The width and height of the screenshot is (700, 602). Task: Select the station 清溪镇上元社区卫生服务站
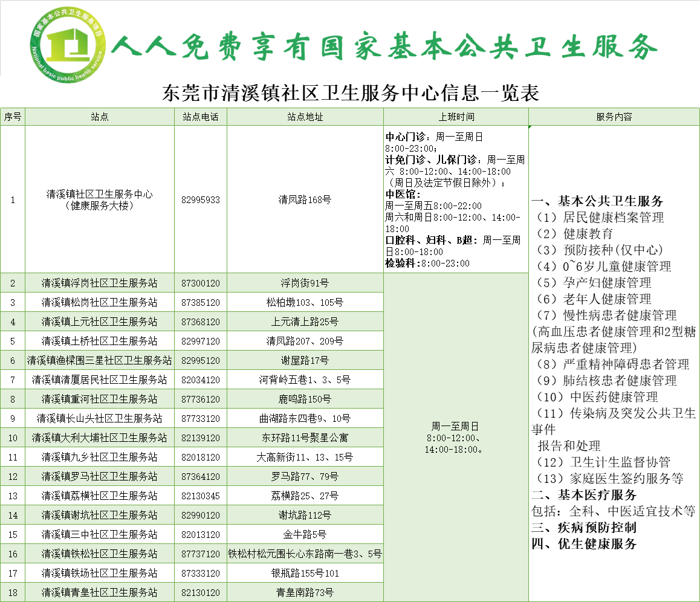(100, 322)
